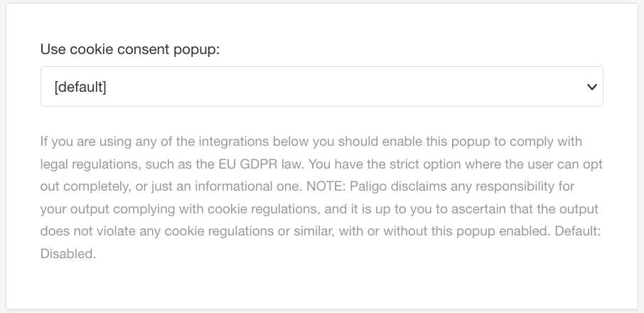The width and height of the screenshot is (644, 313).
Task: Click the 'opt' word ending the second line
Action: pos(593,164)
